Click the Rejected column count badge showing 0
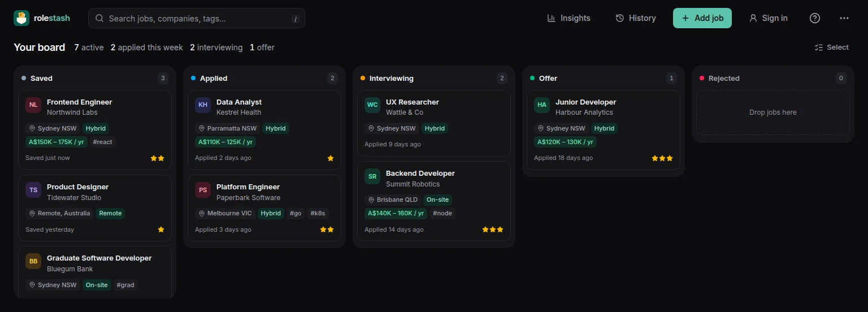This screenshot has width=868, height=312. point(841,79)
